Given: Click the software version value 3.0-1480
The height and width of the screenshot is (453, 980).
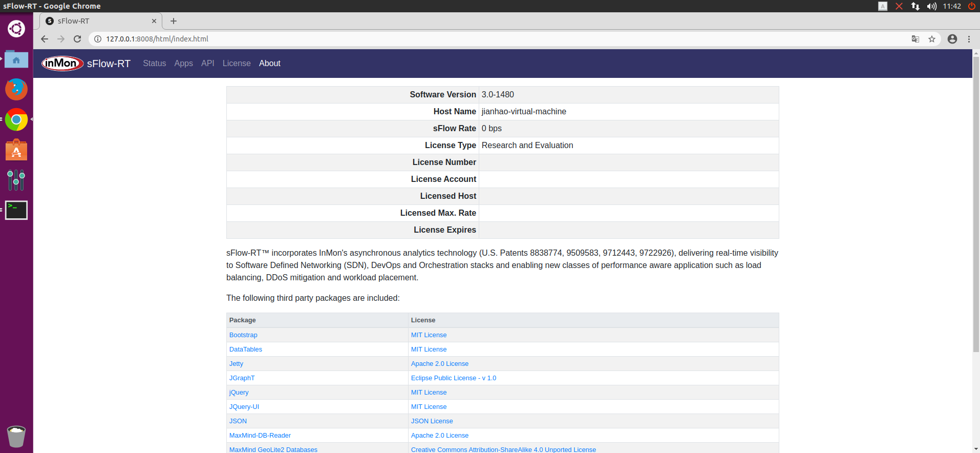Looking at the screenshot, I should 498,95.
